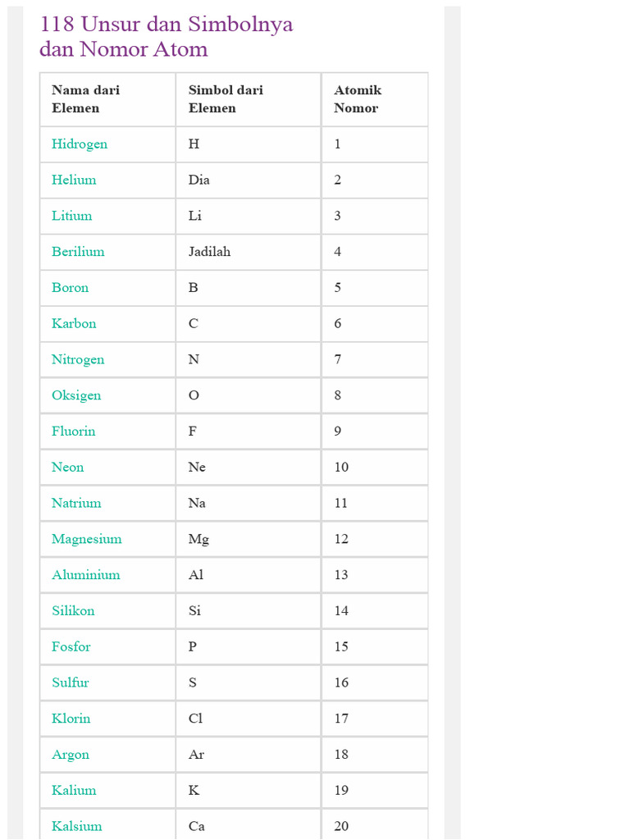Open the Kalsium element link
This screenshot has height=840, width=630.
(x=76, y=826)
